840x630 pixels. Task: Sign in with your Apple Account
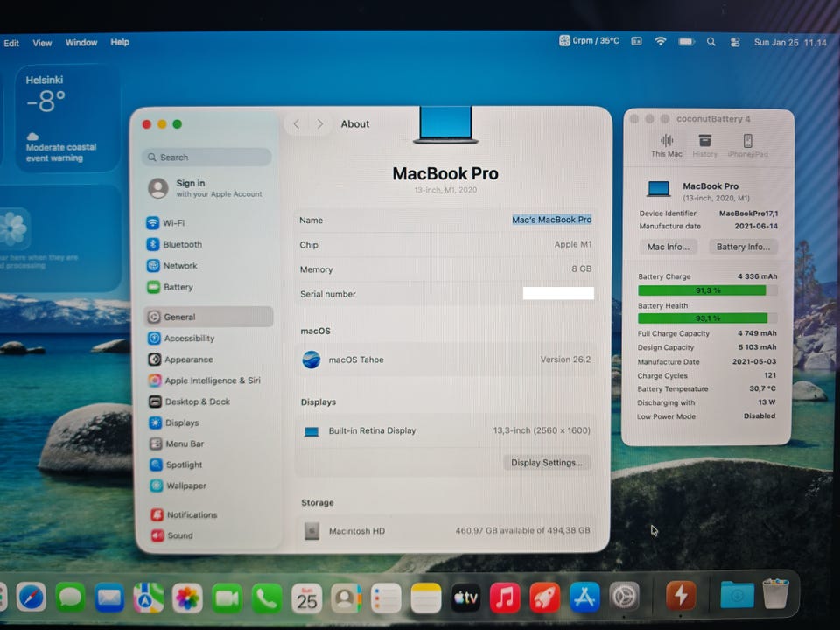point(205,188)
